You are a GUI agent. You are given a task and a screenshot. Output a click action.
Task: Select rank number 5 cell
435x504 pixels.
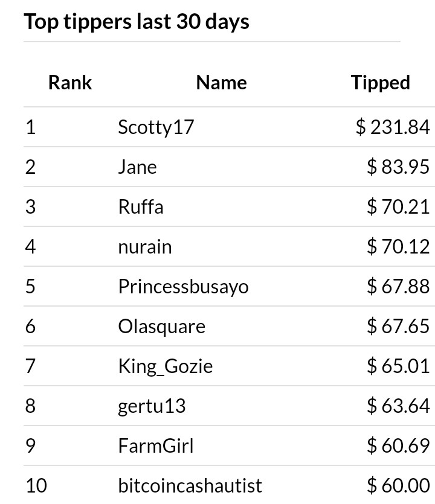[30, 286]
